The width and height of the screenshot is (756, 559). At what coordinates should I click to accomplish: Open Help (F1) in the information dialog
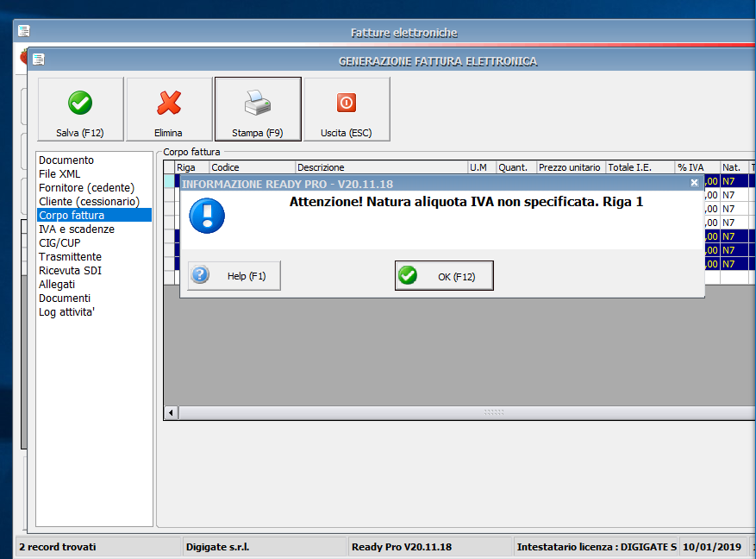pyautogui.click(x=234, y=276)
